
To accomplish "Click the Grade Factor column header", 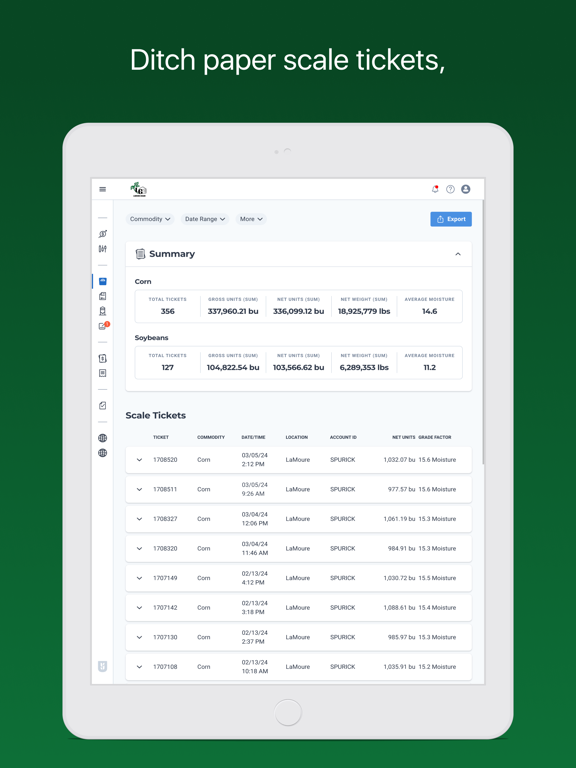I will coord(435,437).
